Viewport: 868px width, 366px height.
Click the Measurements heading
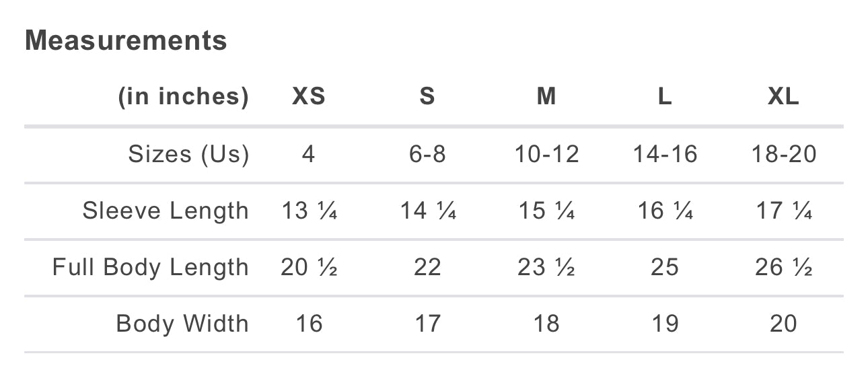126,41
